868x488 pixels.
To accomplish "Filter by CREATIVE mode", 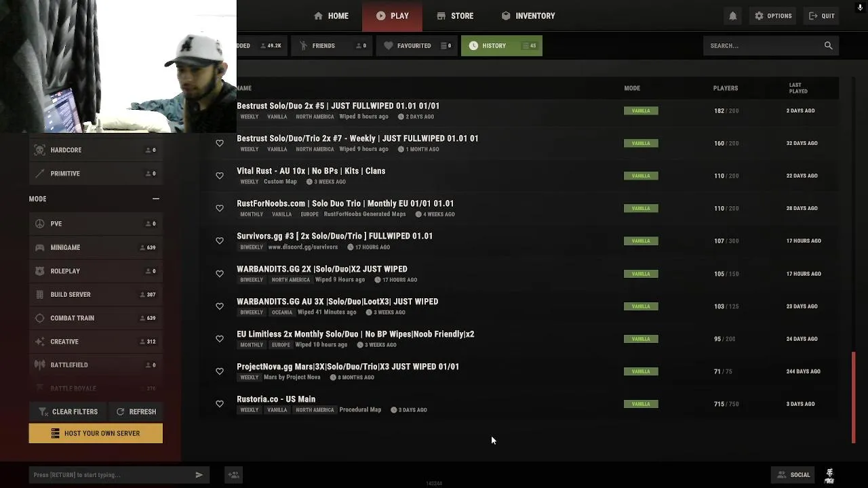I will click(x=96, y=342).
